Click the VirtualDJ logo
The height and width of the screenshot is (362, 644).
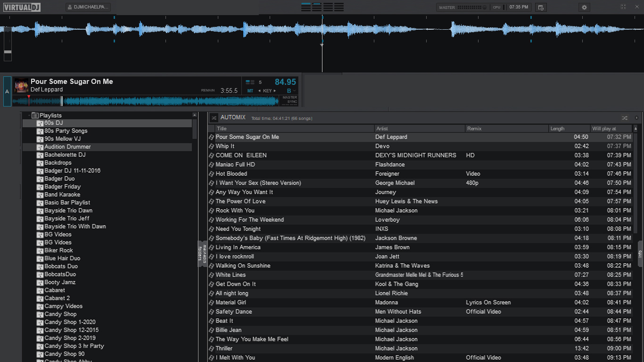click(22, 7)
